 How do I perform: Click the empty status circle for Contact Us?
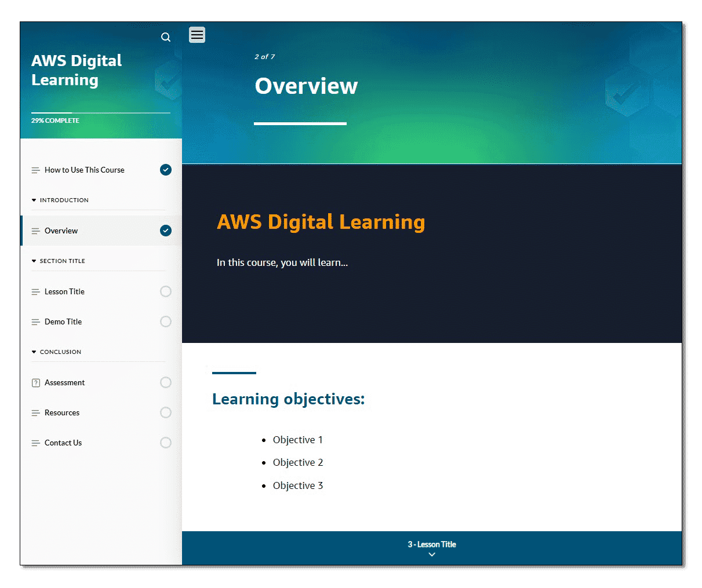pyautogui.click(x=166, y=443)
